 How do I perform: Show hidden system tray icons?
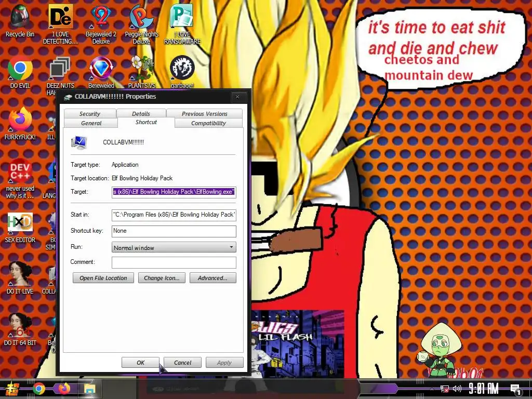(x=432, y=389)
